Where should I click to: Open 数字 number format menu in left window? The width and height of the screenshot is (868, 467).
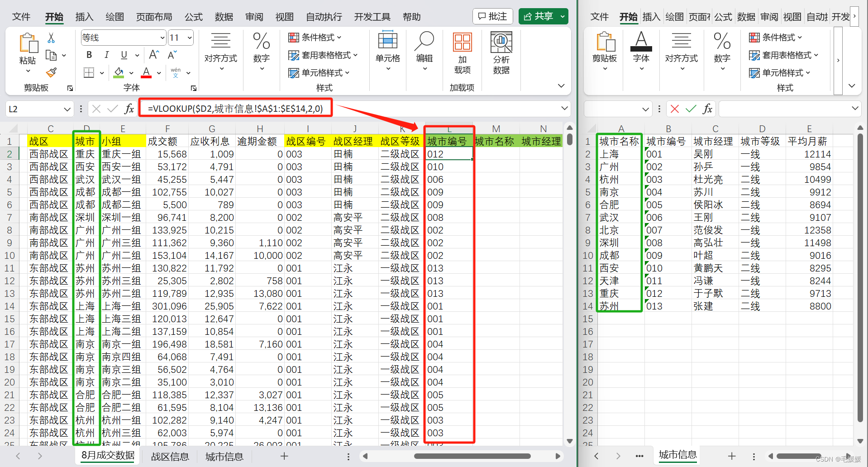coord(262,51)
